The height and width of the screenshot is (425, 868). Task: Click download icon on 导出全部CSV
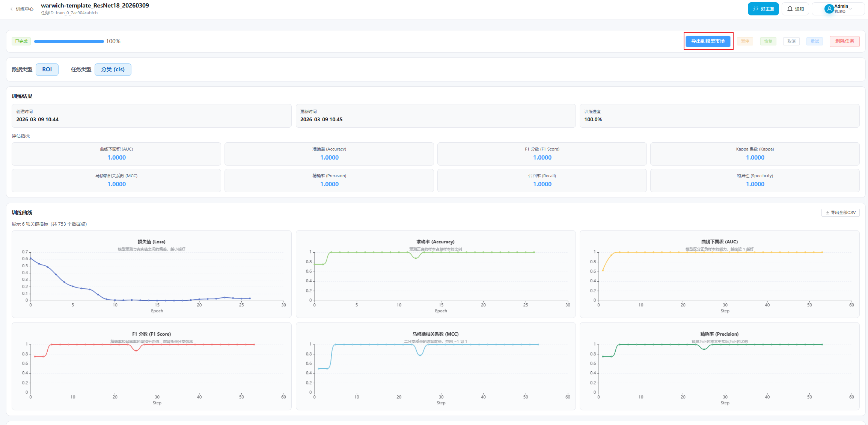click(827, 213)
